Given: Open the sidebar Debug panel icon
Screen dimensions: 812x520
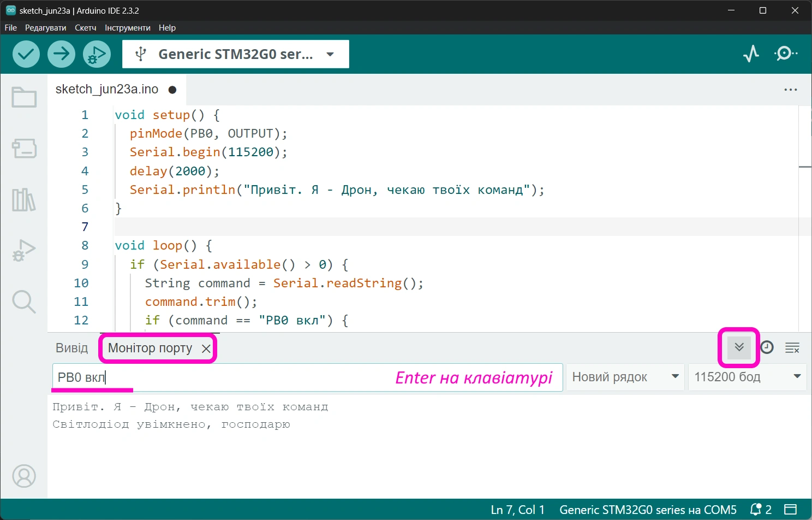Looking at the screenshot, I should pos(24,250).
